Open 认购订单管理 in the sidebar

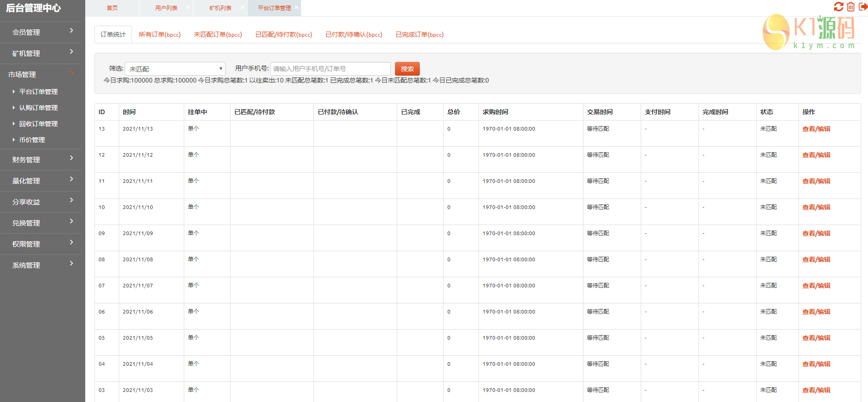pos(38,108)
